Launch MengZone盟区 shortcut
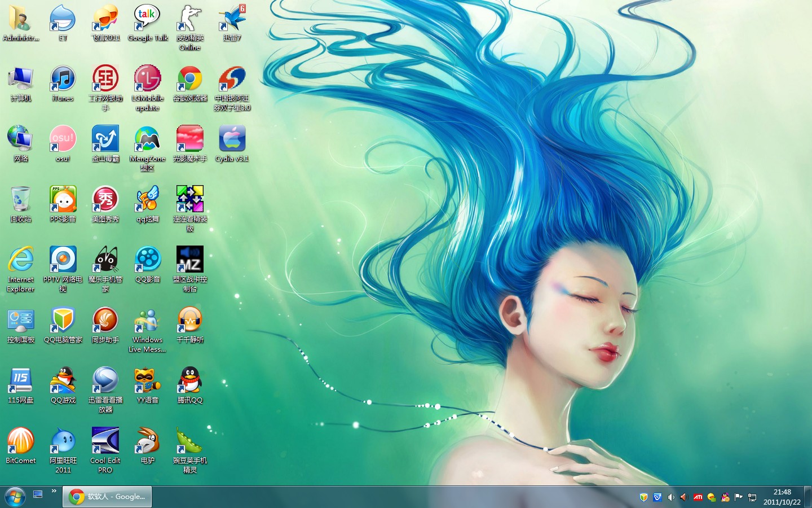The width and height of the screenshot is (812, 508). click(x=148, y=149)
